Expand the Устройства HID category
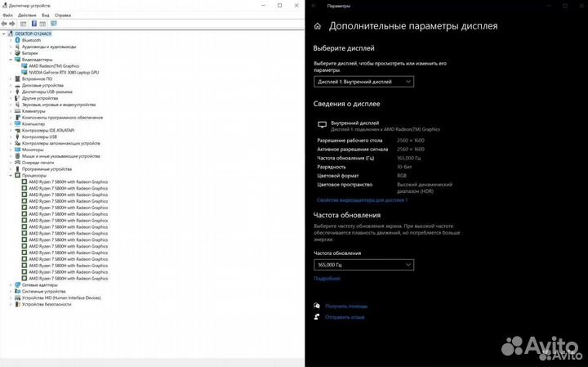This screenshot has width=588, height=367. pyautogui.click(x=11, y=298)
